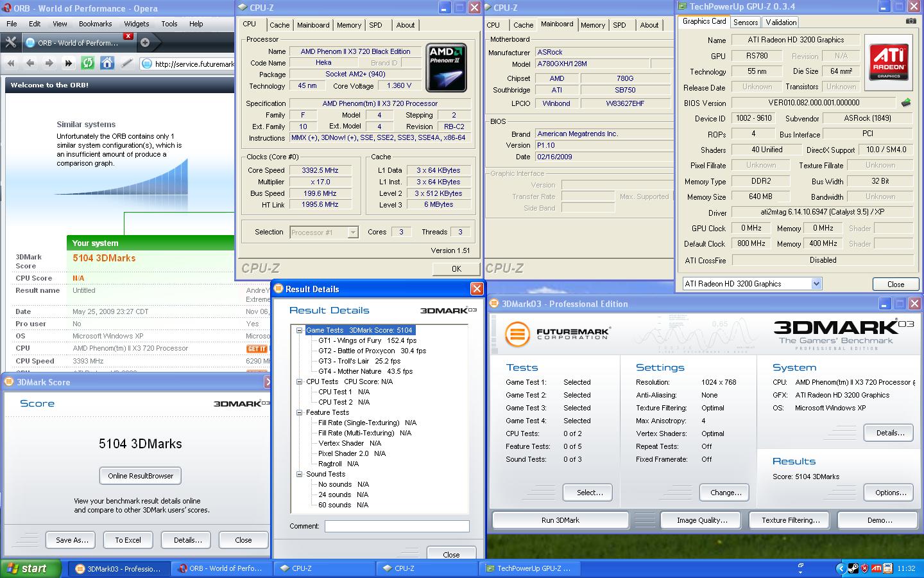Open Memory tab in right CPU-Z window
Screen dimensions: 924x578
coord(592,25)
